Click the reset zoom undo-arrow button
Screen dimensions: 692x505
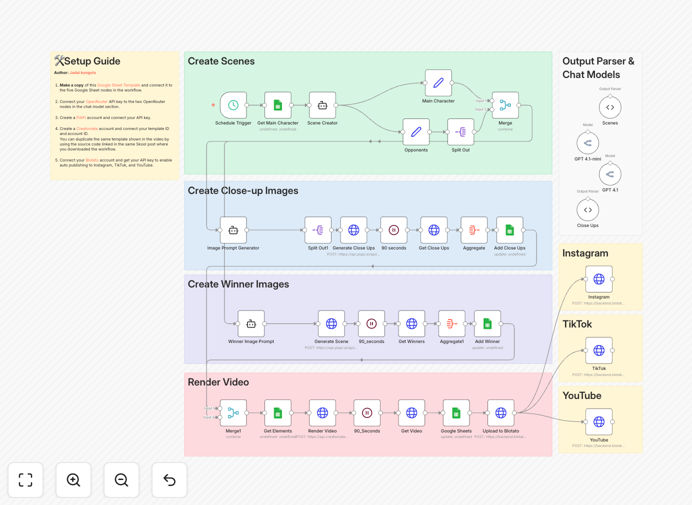pyautogui.click(x=169, y=480)
